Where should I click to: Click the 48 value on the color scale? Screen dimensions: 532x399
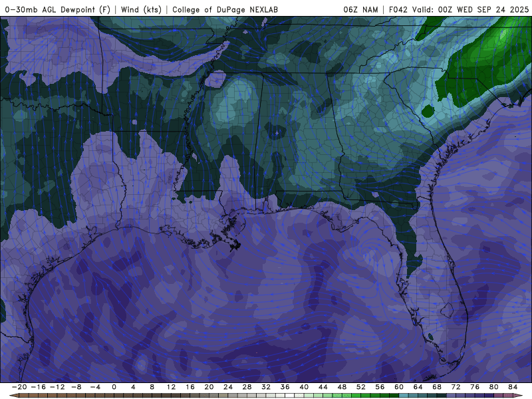(x=342, y=387)
